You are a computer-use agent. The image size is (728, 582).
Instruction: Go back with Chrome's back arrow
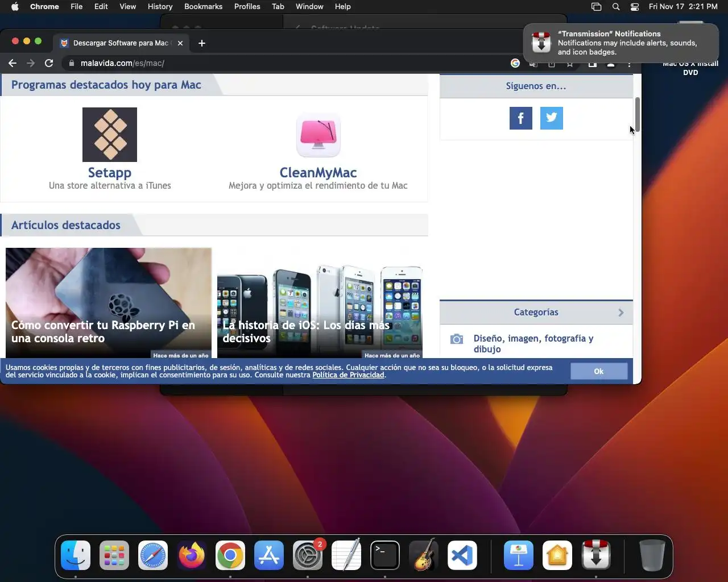(x=13, y=63)
